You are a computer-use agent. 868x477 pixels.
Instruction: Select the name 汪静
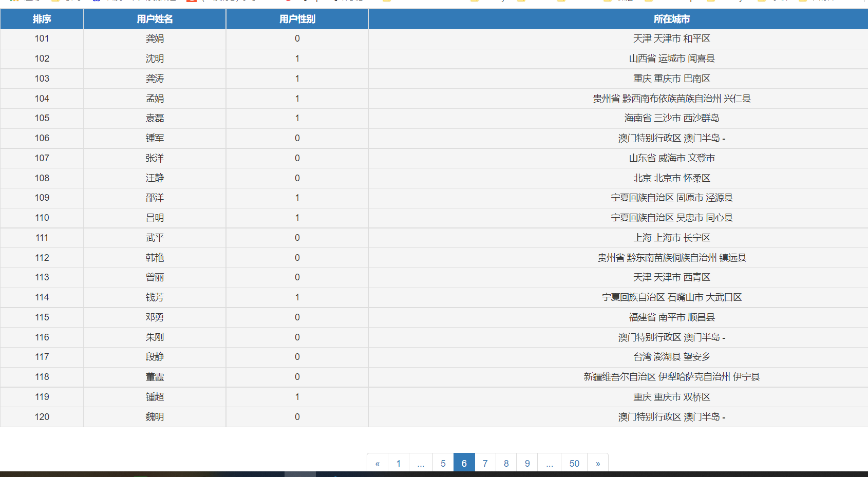click(155, 178)
